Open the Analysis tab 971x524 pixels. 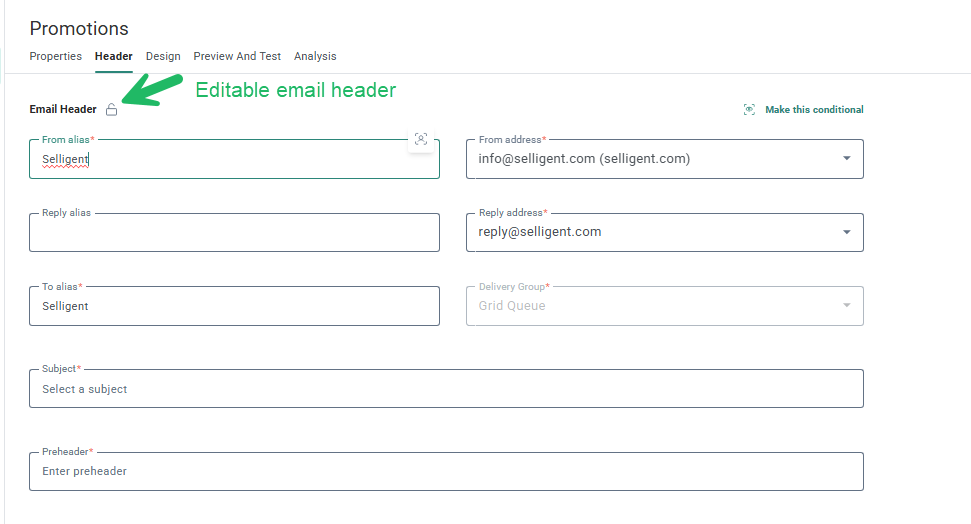coord(315,56)
